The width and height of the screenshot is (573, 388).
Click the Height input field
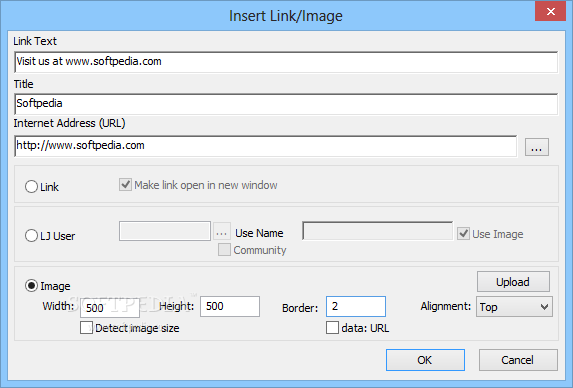click(230, 306)
